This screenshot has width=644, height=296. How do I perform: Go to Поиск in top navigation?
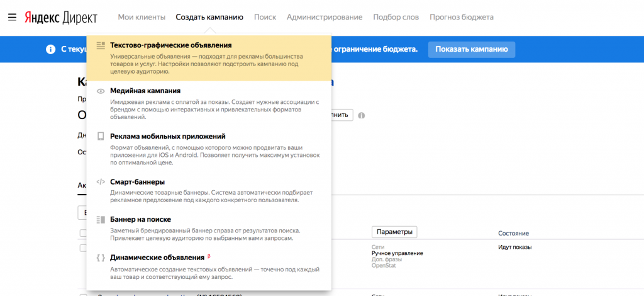(x=265, y=17)
